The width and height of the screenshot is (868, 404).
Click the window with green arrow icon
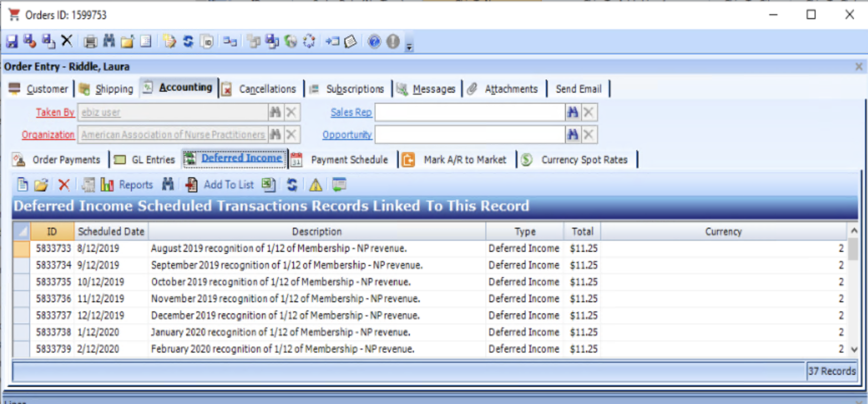(339, 185)
